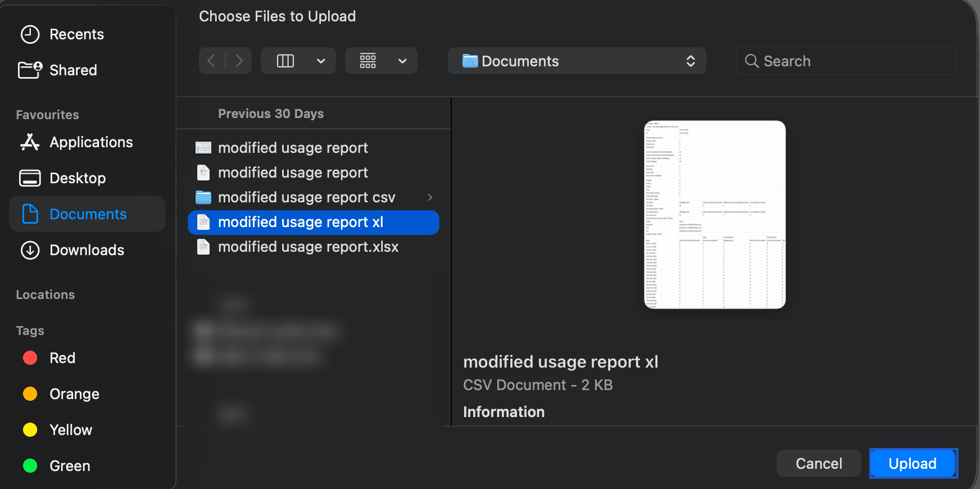Click the CSV preview thumbnail
This screenshot has height=489, width=980.
pyautogui.click(x=715, y=215)
